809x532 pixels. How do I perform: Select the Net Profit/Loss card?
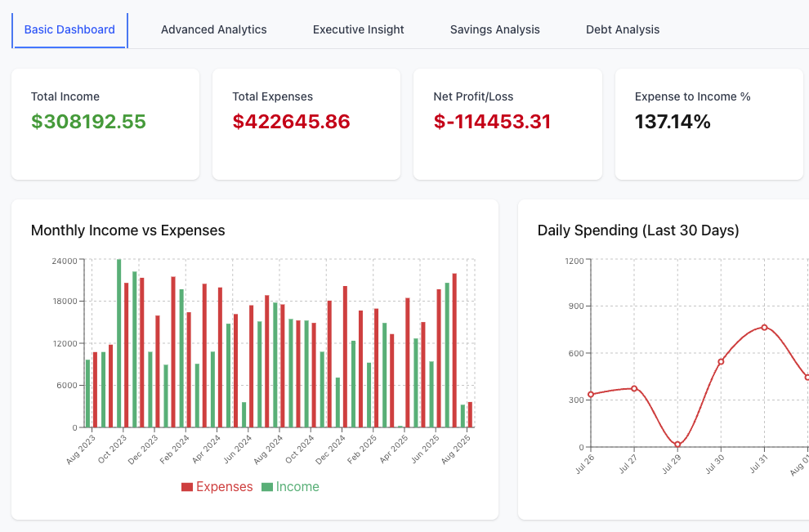(x=507, y=123)
